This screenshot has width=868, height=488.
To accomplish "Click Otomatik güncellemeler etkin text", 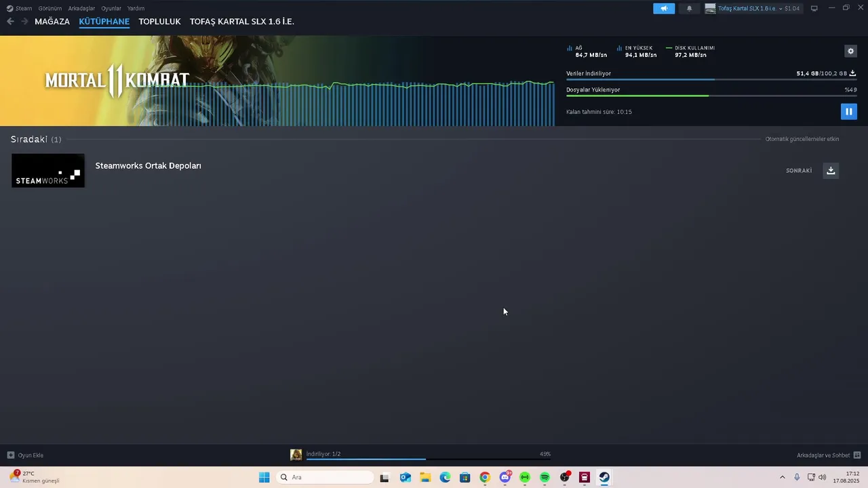I will (802, 139).
